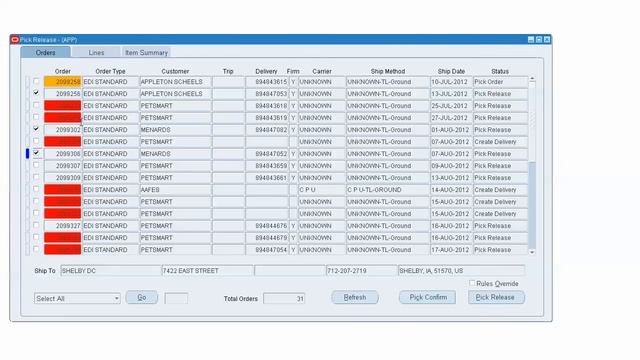Screen dimensions: 640x360
Task: Click the Oracle icon in the Pick Release title bar
Action: (x=15, y=40)
